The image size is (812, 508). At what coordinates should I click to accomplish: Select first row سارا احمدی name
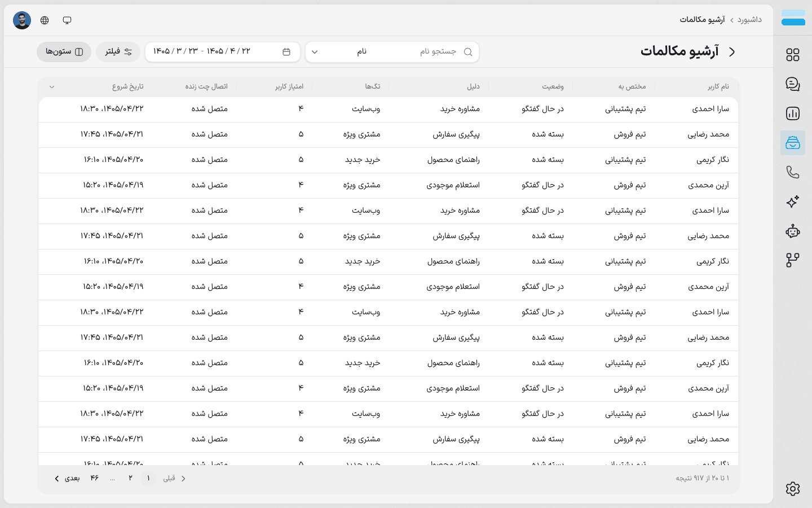click(710, 108)
